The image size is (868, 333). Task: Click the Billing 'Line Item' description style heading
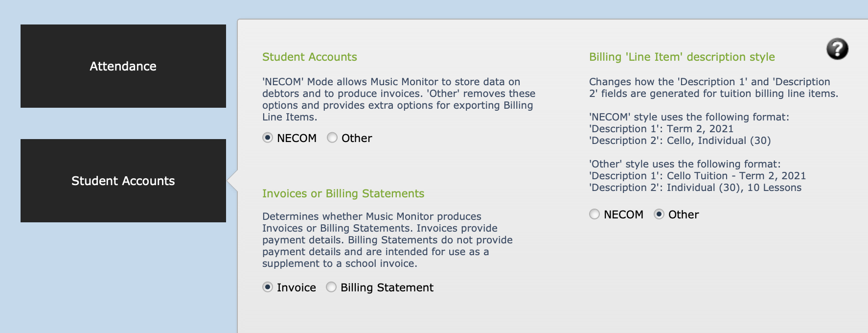[682, 57]
